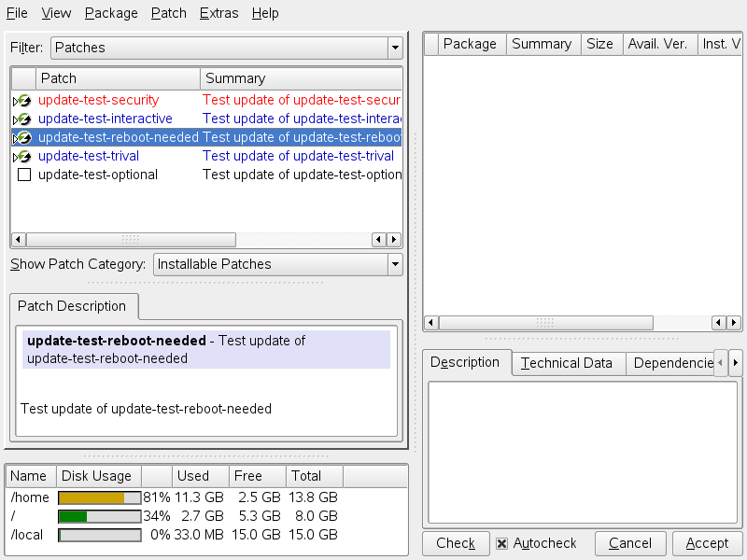Sort by the Inst. V column header
Image resolution: width=747 pixels, height=560 pixels.
(720, 44)
